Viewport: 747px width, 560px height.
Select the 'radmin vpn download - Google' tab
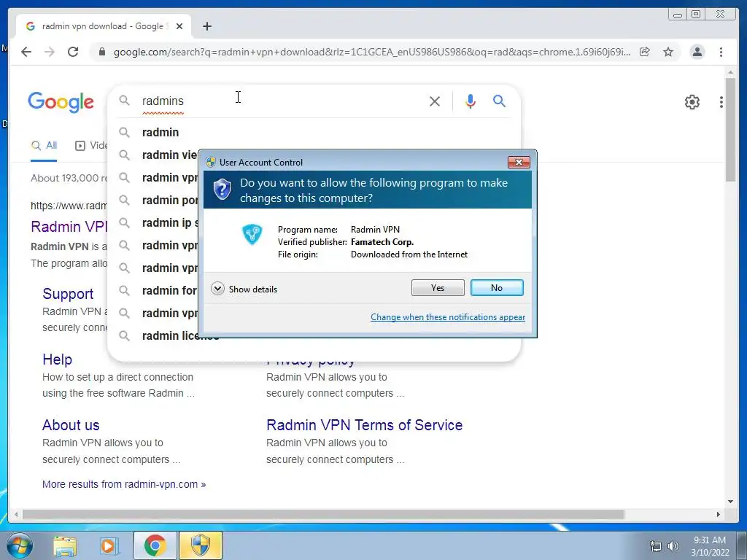click(x=104, y=26)
